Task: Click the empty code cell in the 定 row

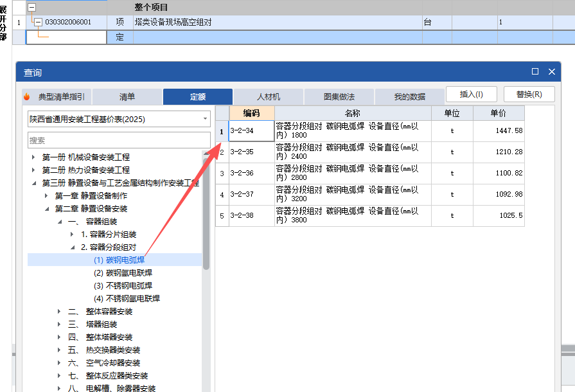Action: coord(66,37)
